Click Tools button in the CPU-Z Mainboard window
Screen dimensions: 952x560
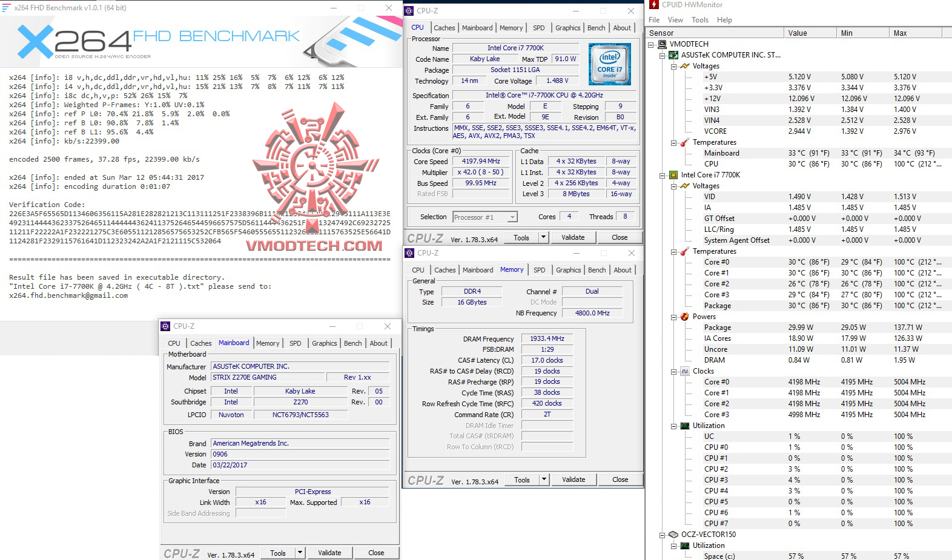coord(278,553)
